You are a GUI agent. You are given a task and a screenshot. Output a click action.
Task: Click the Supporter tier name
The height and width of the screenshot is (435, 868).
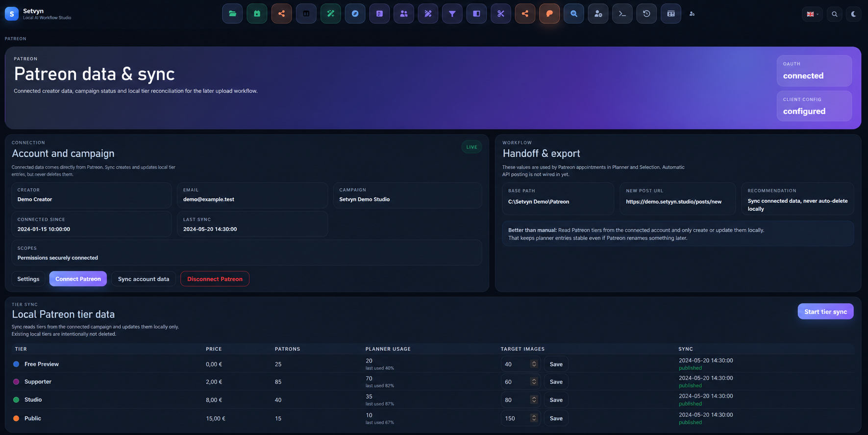[38, 382]
